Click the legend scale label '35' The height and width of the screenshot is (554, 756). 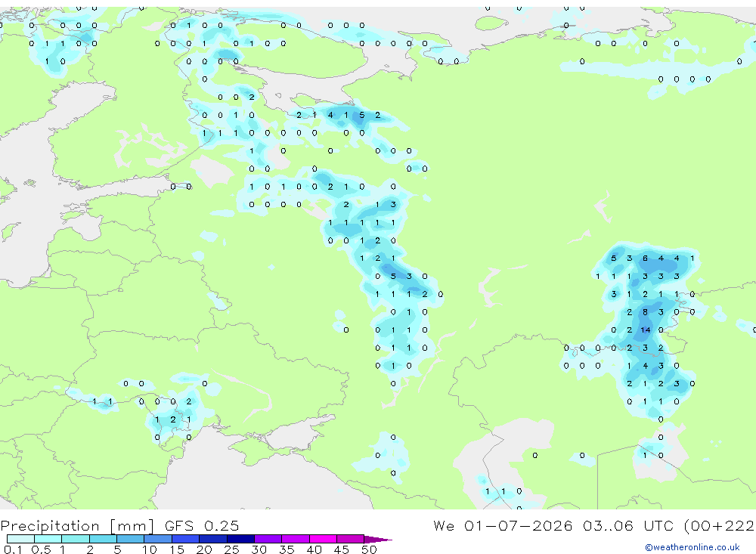click(287, 549)
